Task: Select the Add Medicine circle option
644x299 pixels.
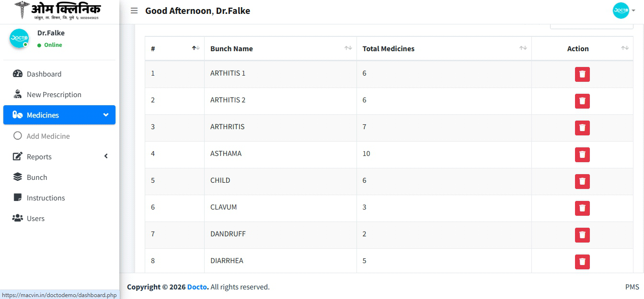Action: click(18, 136)
